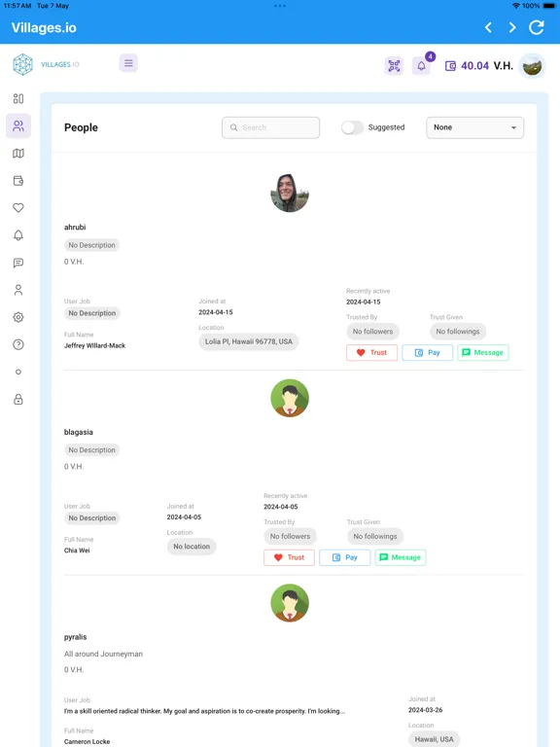Click the name Jeffrey Willard-Mack
The height and width of the screenshot is (747, 560).
[94, 345]
